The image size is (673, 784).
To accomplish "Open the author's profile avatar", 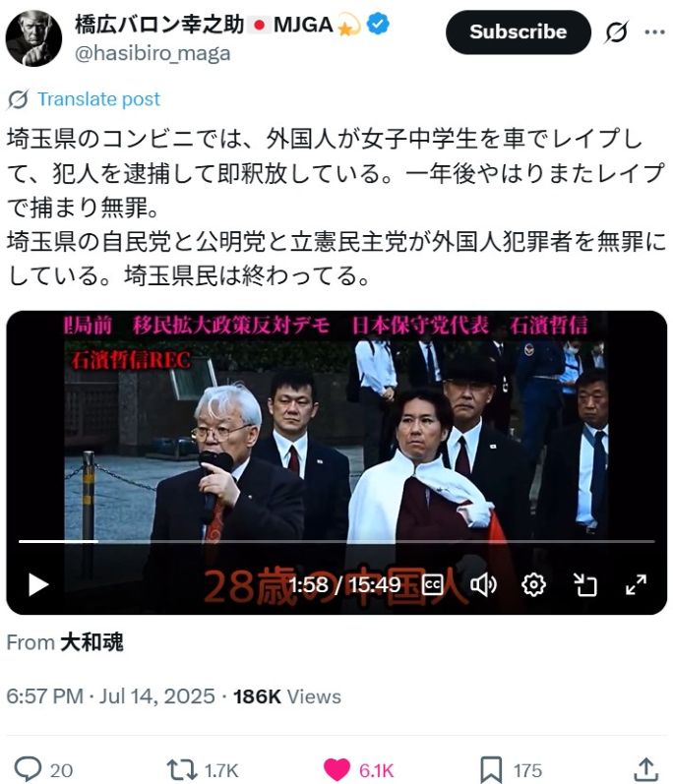I will pos(33,38).
